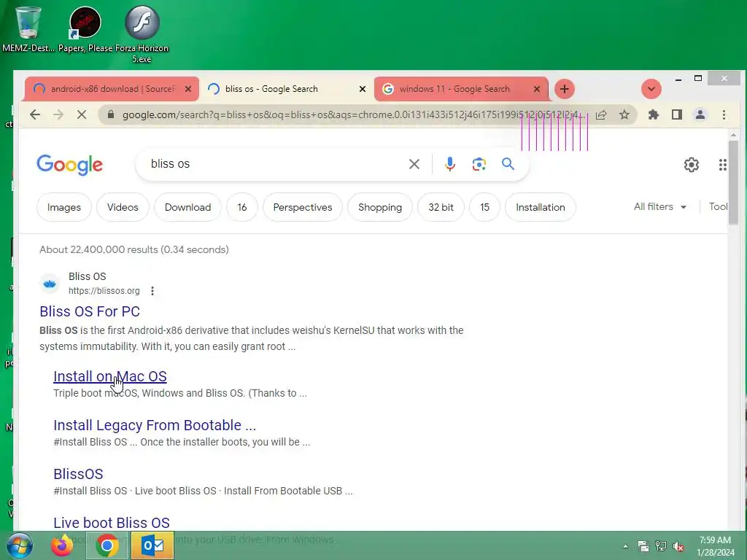Open Bliss OS For PC result
Screen dimensions: 747x560
point(90,311)
